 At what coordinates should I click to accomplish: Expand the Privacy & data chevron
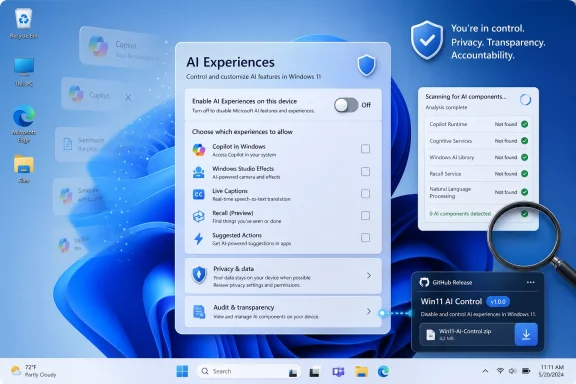coord(368,275)
